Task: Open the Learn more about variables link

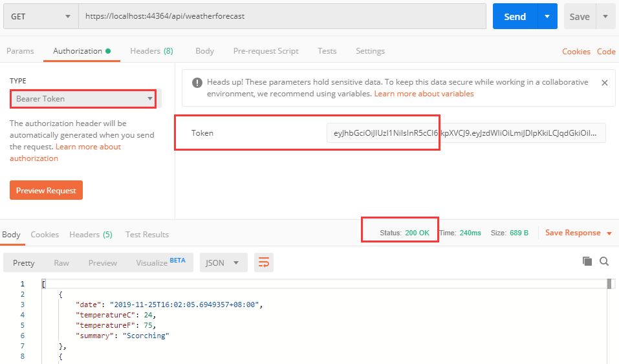Action: point(424,94)
